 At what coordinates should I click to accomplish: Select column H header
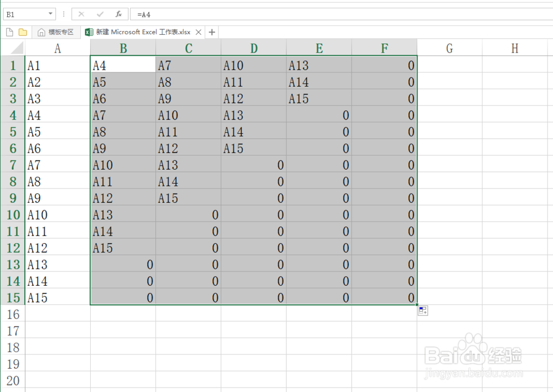tap(514, 48)
